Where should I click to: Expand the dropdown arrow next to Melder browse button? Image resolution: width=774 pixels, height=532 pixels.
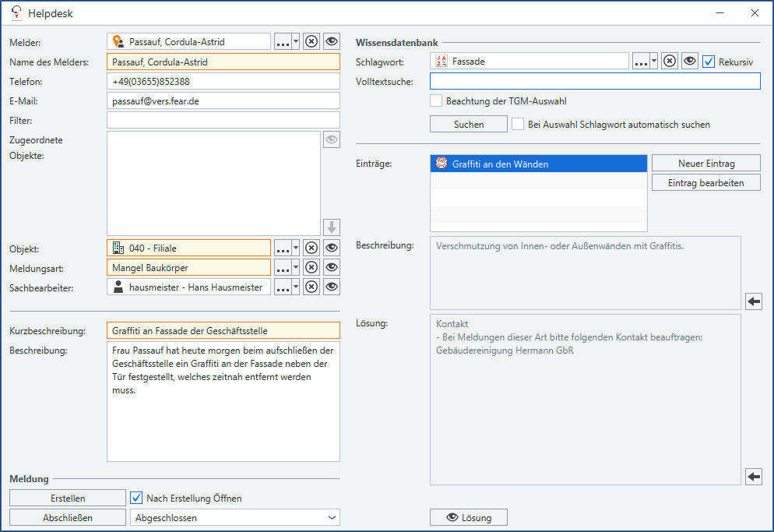click(294, 41)
